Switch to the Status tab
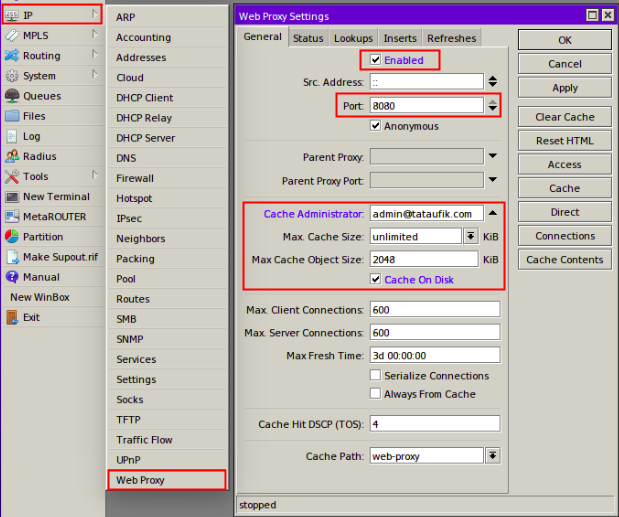 click(x=308, y=38)
